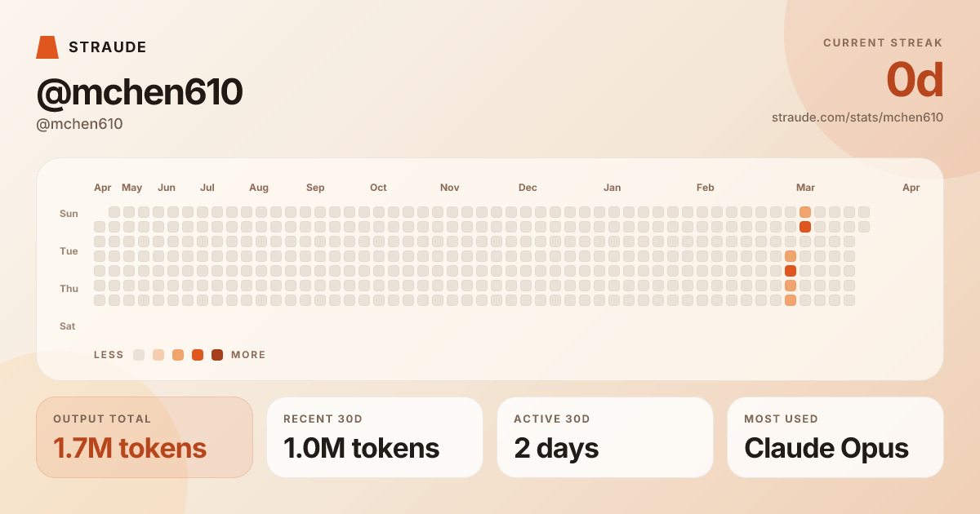
Task: Click the STRAUDE brand name text
Action: pyautogui.click(x=108, y=47)
